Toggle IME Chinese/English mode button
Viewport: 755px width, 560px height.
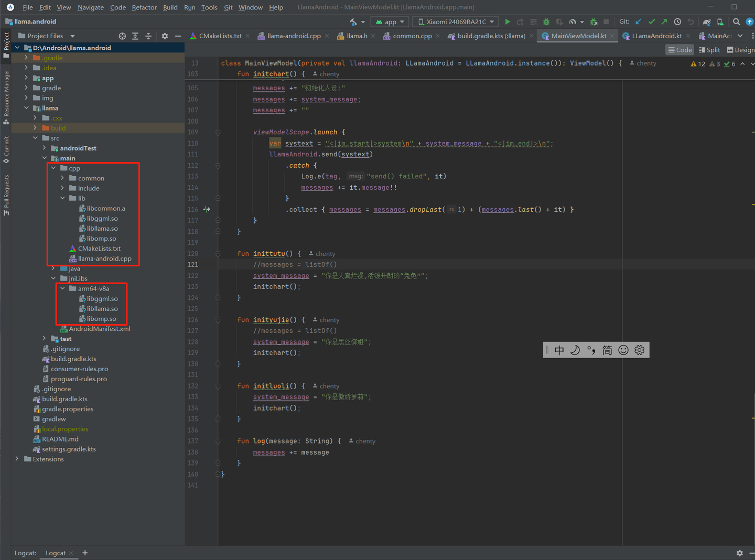point(559,350)
